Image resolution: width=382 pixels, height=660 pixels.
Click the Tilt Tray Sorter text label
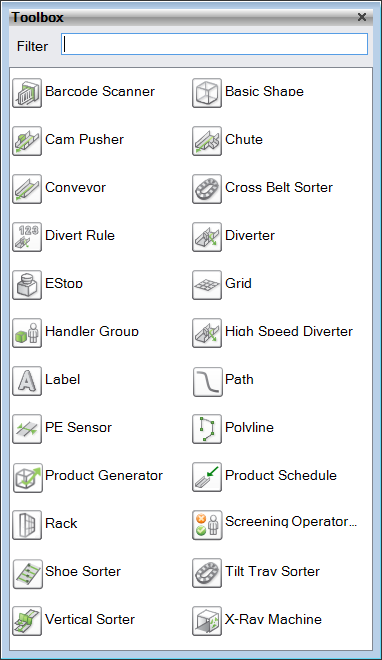[x=272, y=571]
